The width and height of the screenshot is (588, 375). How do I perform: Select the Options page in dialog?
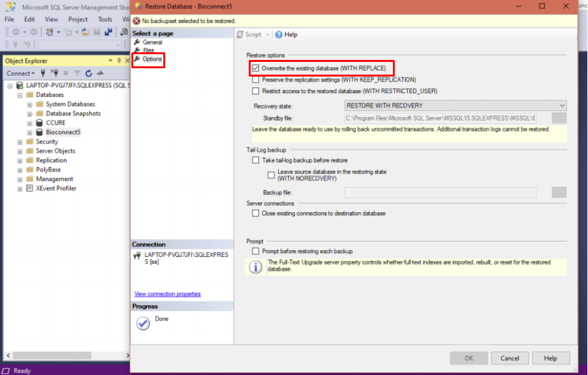(x=152, y=59)
